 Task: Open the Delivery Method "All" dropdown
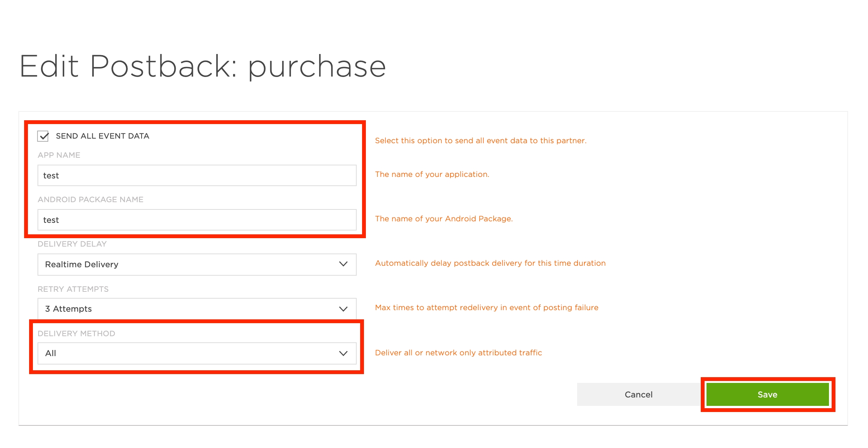[197, 353]
